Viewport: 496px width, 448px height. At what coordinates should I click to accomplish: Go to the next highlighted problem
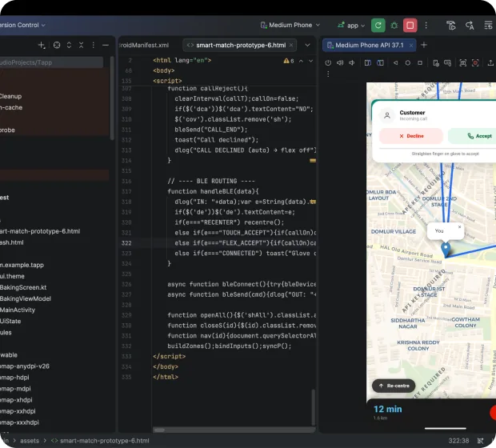click(x=310, y=61)
